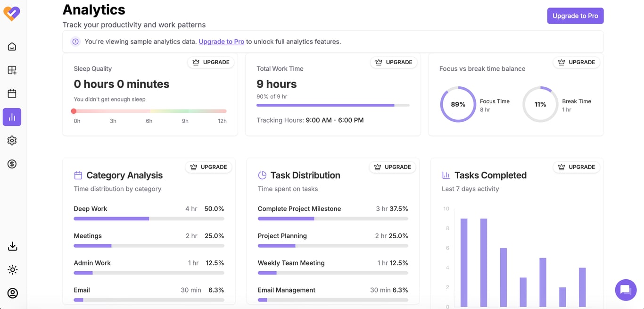Open the support chat bubble
Image resolution: width=644 pixels, height=309 pixels.
(626, 290)
